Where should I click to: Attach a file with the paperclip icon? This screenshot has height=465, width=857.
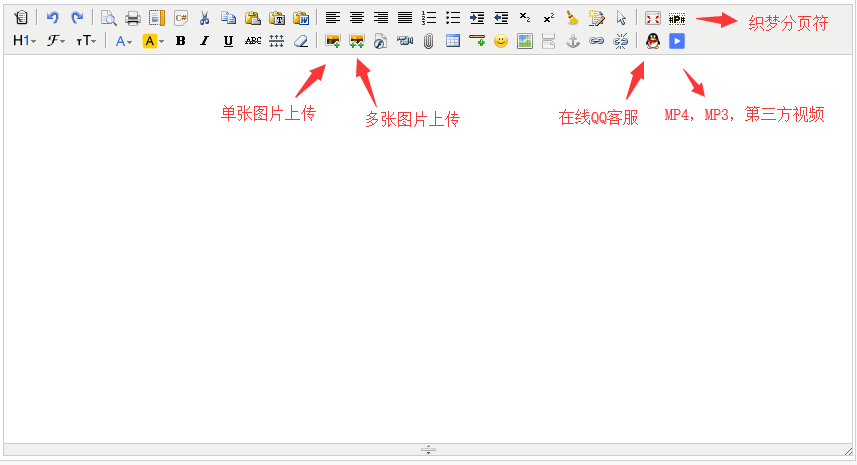pos(429,41)
